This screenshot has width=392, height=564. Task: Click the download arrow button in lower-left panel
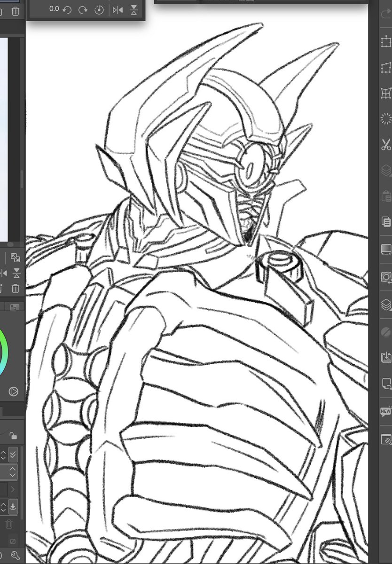(13, 507)
